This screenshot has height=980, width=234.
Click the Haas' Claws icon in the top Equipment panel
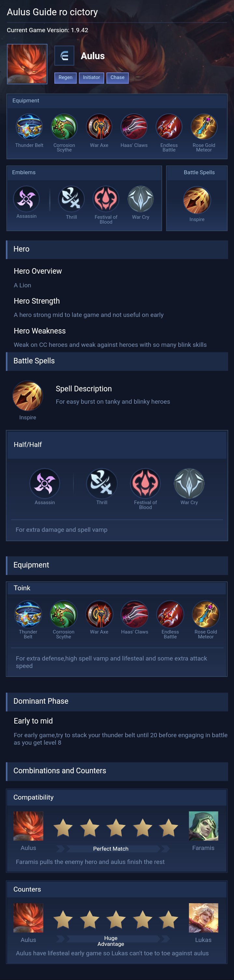[x=134, y=127]
